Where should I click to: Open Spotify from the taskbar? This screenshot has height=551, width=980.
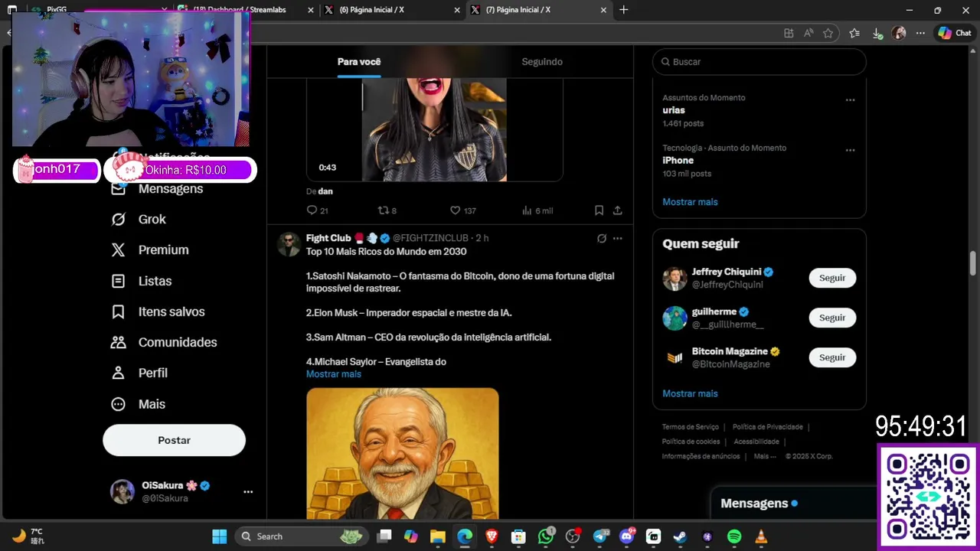(733, 536)
